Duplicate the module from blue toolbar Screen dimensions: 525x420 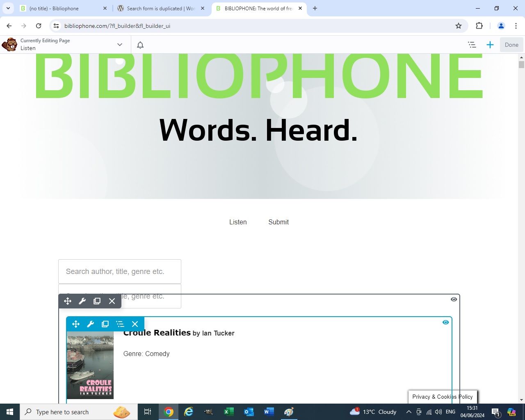105,324
